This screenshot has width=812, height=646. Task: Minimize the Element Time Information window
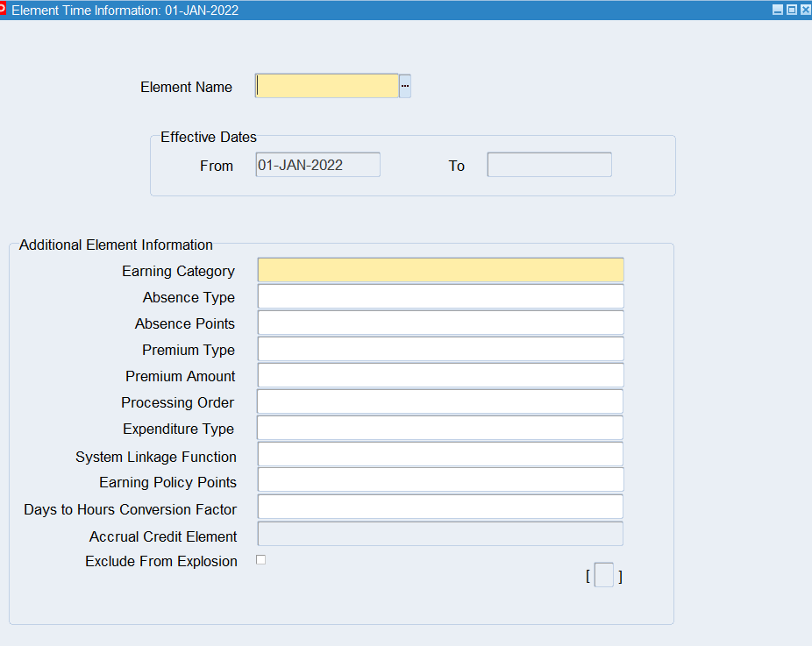777,10
